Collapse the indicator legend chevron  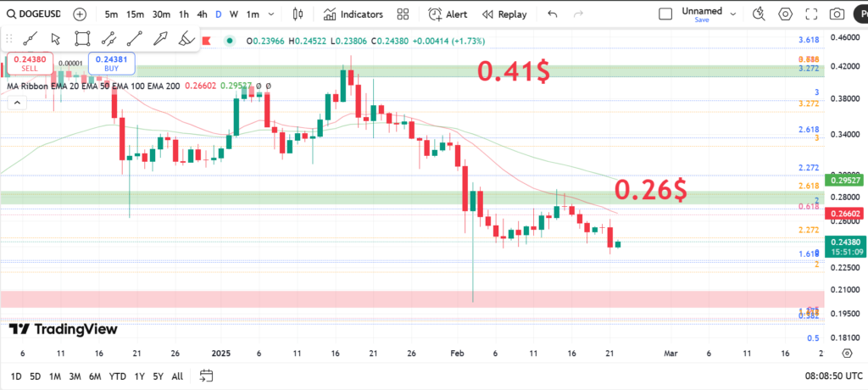[x=17, y=103]
